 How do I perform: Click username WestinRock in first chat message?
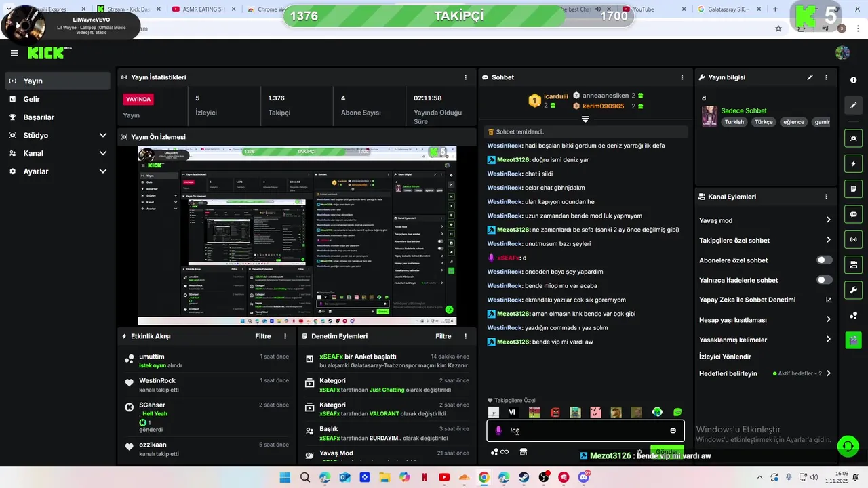click(x=505, y=146)
